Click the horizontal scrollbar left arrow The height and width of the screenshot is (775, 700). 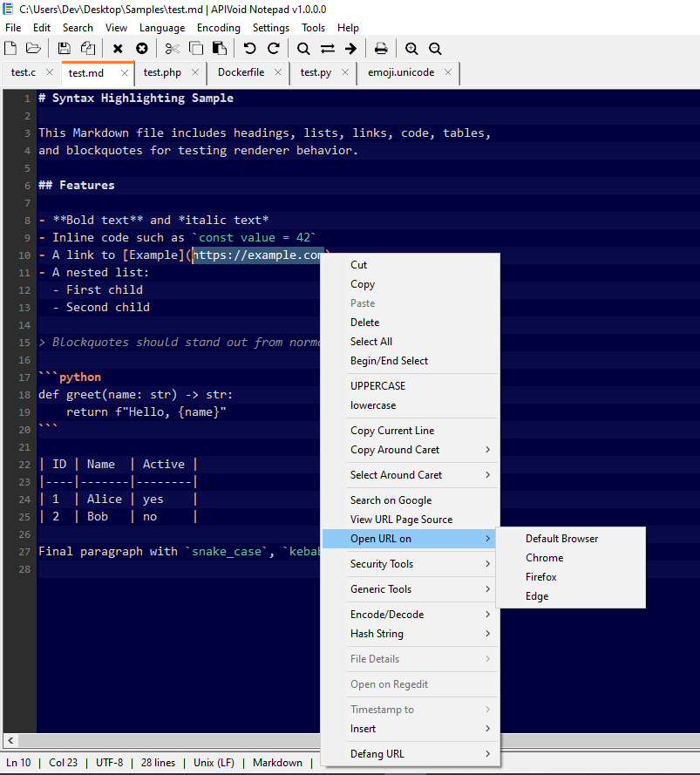pos(10,740)
